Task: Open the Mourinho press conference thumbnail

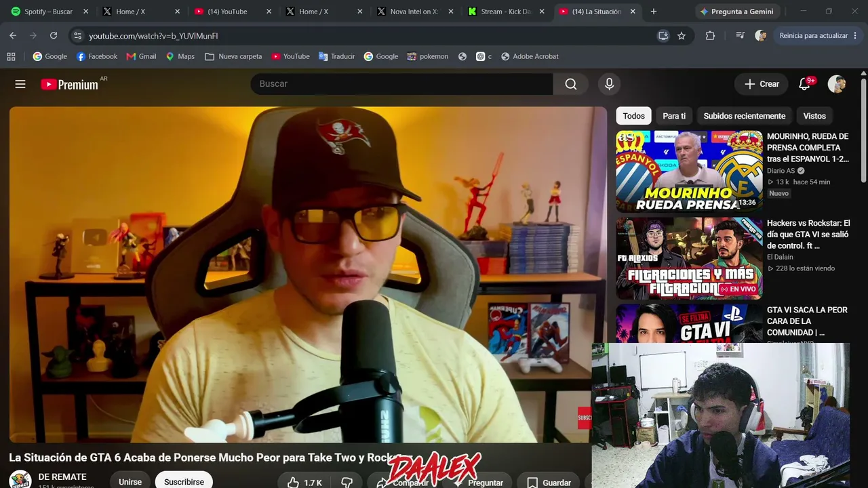Action: click(x=689, y=171)
